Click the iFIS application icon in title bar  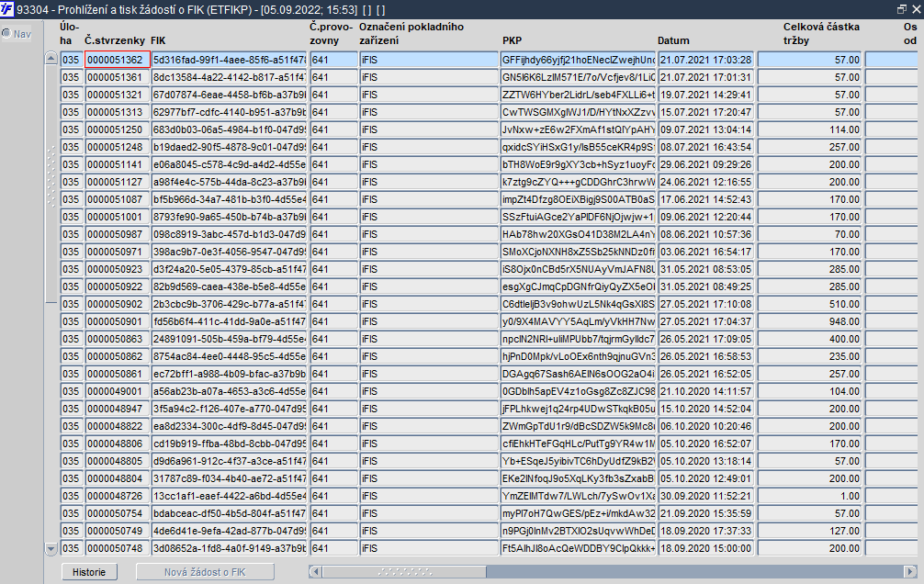(x=7, y=9)
